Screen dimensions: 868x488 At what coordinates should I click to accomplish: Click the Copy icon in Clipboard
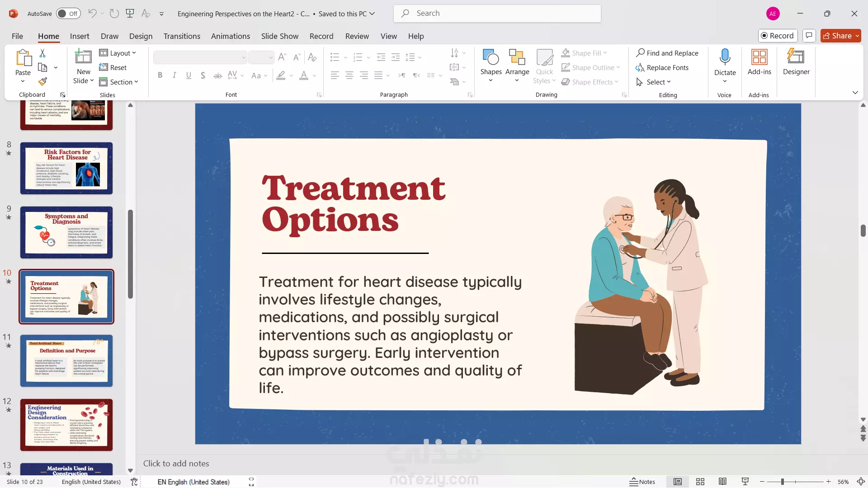click(x=42, y=67)
